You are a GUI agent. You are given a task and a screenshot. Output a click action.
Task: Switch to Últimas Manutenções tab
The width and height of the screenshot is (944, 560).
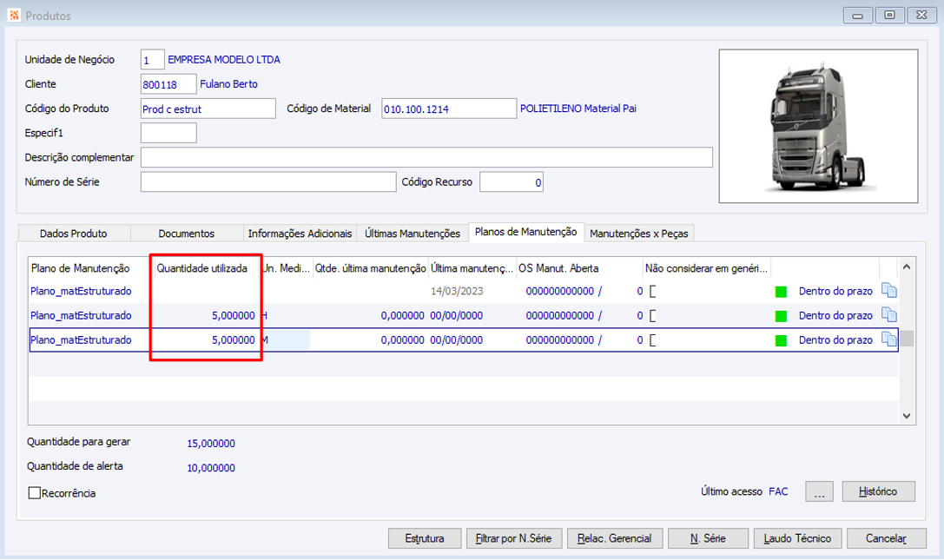pyautogui.click(x=413, y=233)
